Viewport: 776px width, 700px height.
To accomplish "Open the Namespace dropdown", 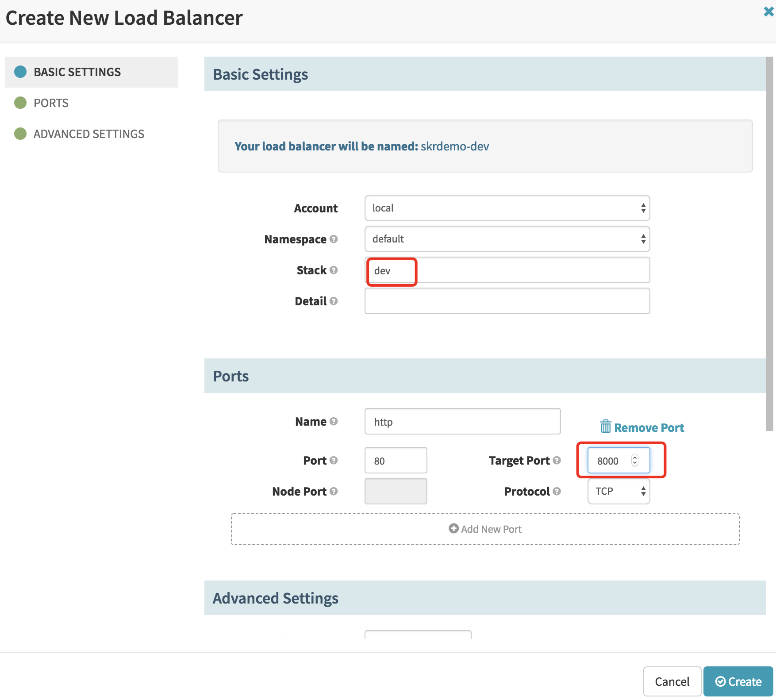I will pyautogui.click(x=507, y=239).
